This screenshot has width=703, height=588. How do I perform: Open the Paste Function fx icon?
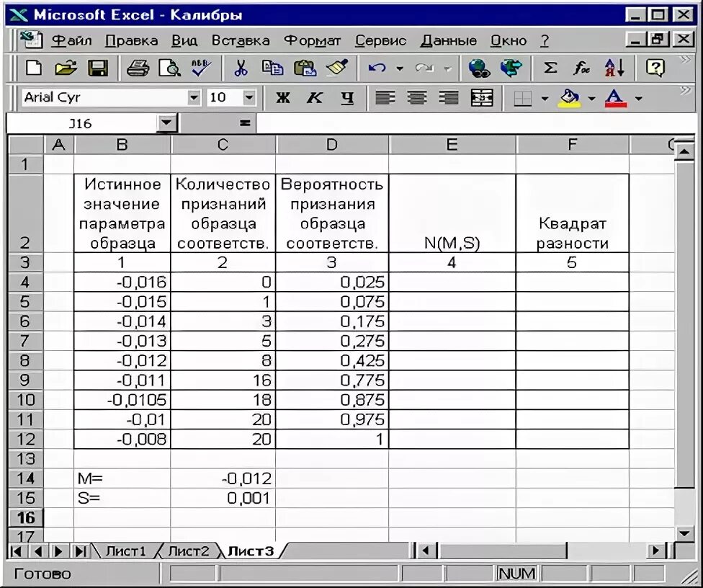581,68
